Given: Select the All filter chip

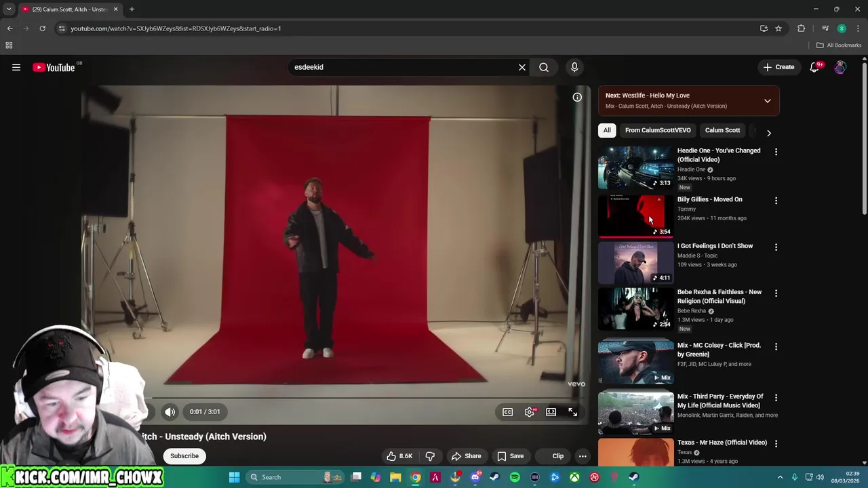Looking at the screenshot, I should coord(607,130).
